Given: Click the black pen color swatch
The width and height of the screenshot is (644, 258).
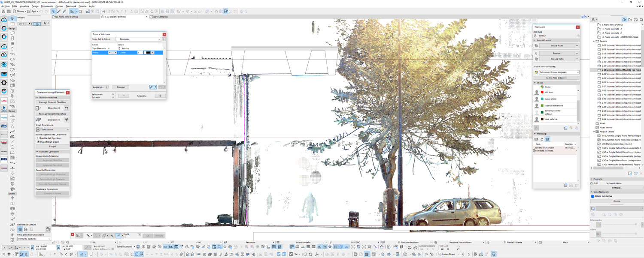Looking at the screenshot, I should point(148,52).
